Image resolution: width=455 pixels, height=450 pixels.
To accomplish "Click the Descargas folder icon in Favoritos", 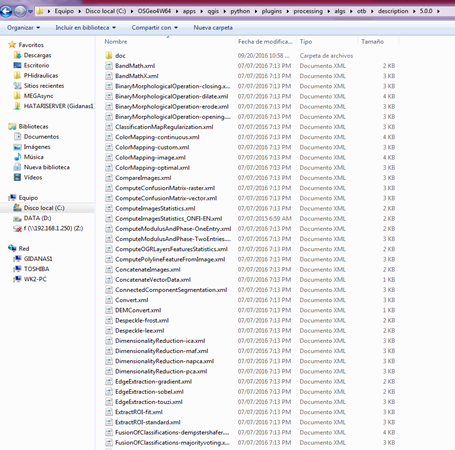I will (17, 55).
